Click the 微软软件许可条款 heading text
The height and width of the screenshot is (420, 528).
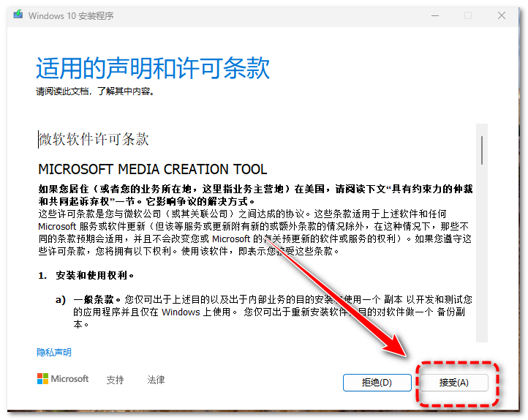(94, 139)
